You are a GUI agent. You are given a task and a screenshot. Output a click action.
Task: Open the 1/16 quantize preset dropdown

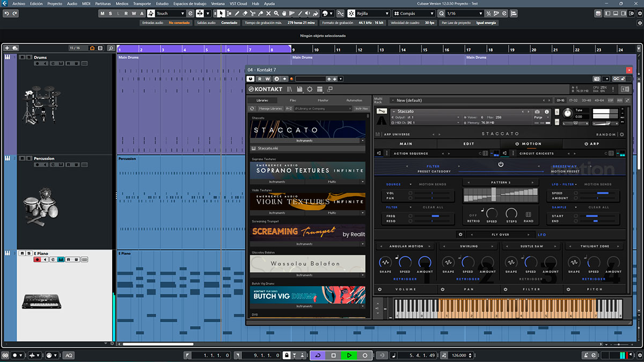tap(480, 13)
